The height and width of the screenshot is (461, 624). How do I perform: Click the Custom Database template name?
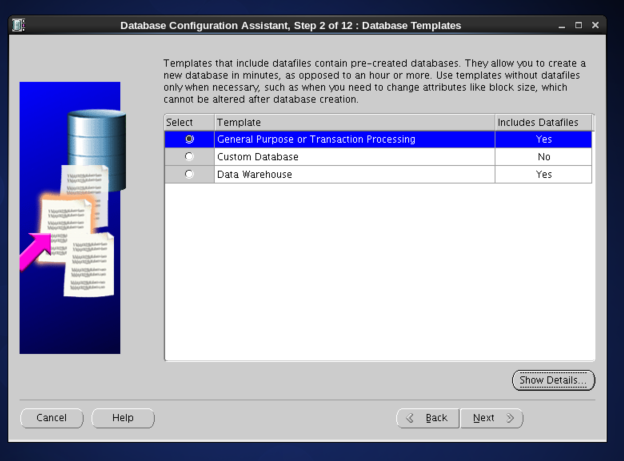pyautogui.click(x=258, y=157)
